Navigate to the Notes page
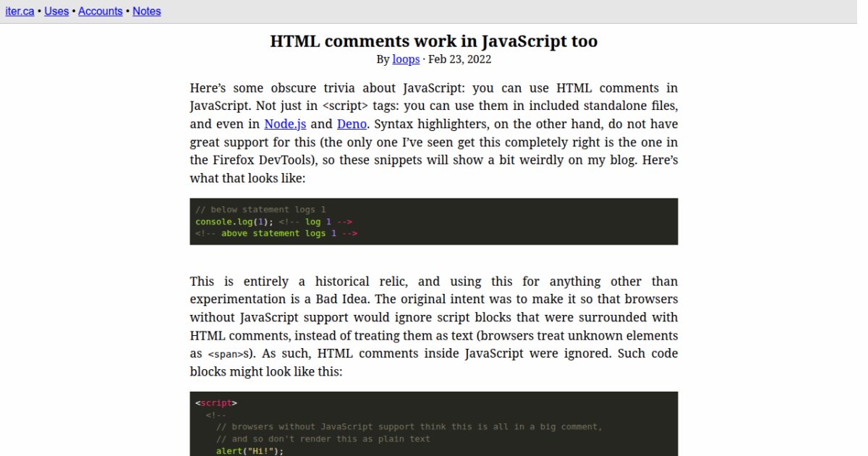Screen dimensions: 868x456 (147, 12)
